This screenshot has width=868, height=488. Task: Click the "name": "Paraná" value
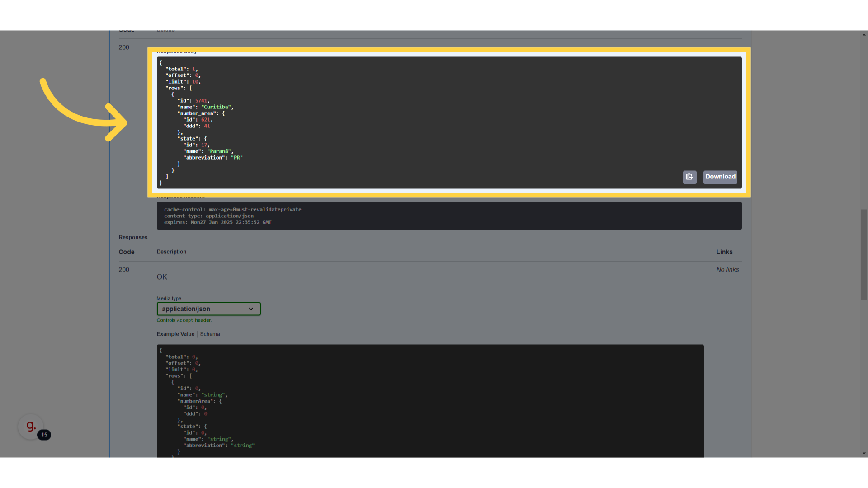219,151
